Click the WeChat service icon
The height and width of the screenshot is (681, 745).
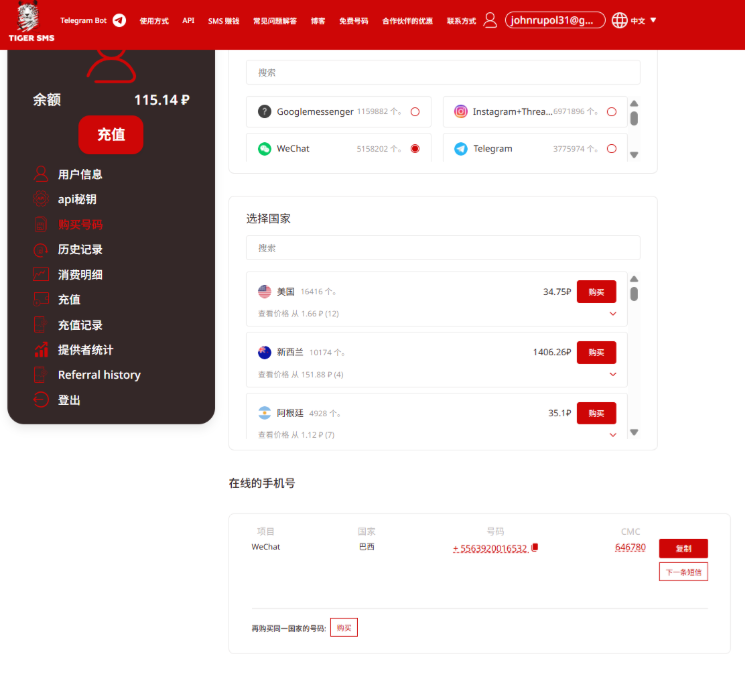click(x=264, y=149)
